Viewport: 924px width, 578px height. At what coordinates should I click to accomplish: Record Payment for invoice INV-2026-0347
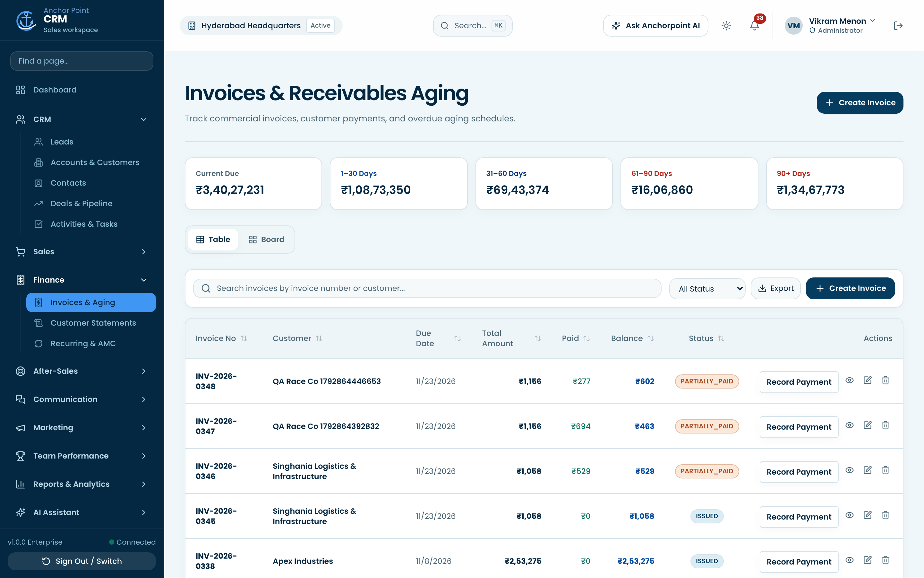coord(799,427)
